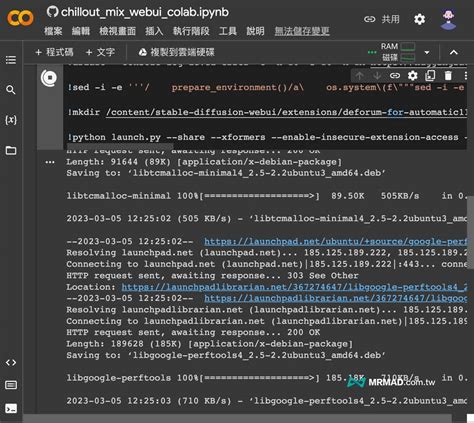The width and height of the screenshot is (474, 423).
Task: Open the 工具 menu
Action: tap(228, 31)
